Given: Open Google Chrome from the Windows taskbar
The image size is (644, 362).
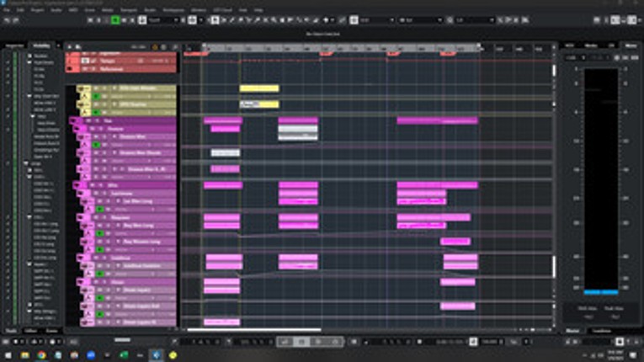Looking at the screenshot, I should tap(41, 355).
